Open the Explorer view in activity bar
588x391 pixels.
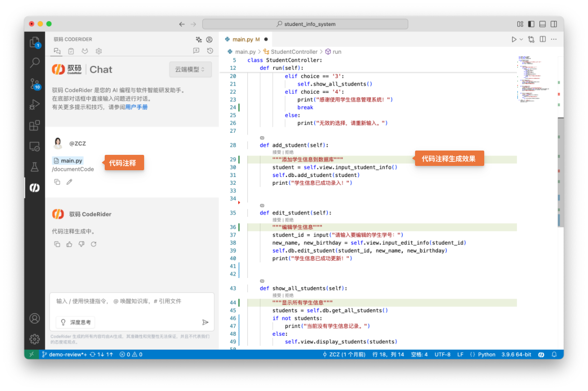point(35,42)
